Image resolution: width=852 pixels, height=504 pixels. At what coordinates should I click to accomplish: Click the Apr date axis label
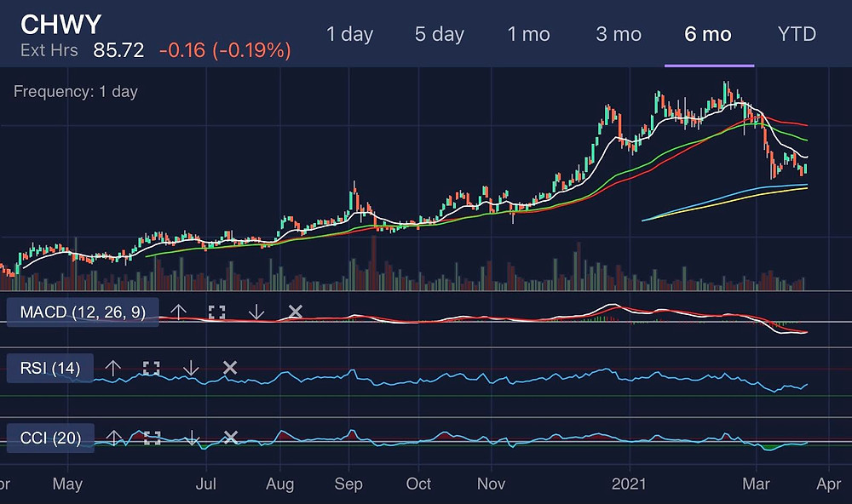pyautogui.click(x=829, y=484)
